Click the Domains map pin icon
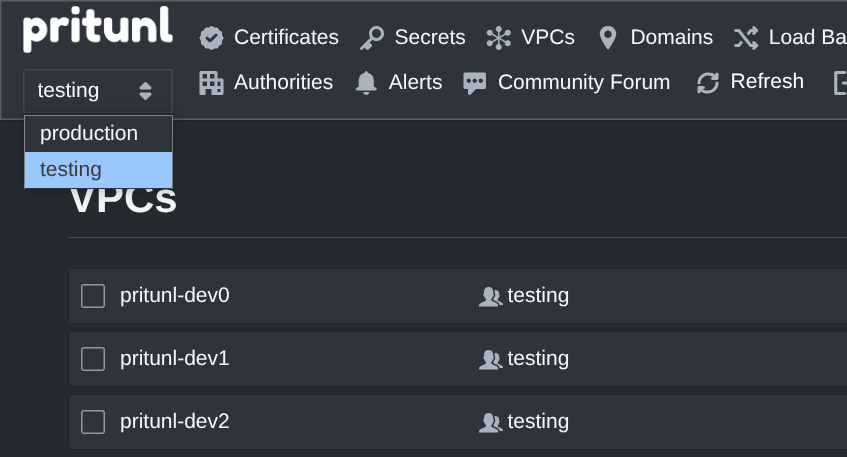The width and height of the screenshot is (847, 457). 607,38
